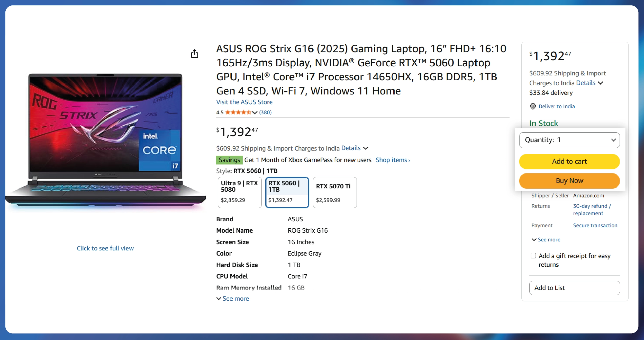644x340 pixels.
Task: Expand See more in seller info panel
Action: coord(546,240)
